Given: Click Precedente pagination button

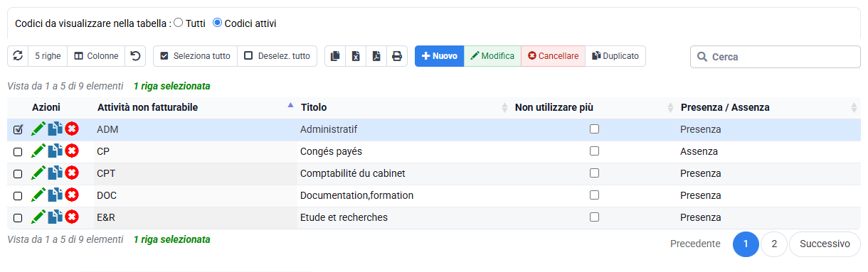Looking at the screenshot, I should (695, 244).
